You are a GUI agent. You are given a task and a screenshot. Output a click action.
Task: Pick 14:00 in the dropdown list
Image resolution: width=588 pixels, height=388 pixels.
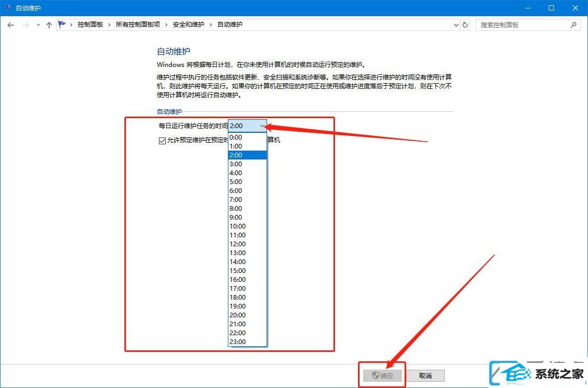(248, 261)
